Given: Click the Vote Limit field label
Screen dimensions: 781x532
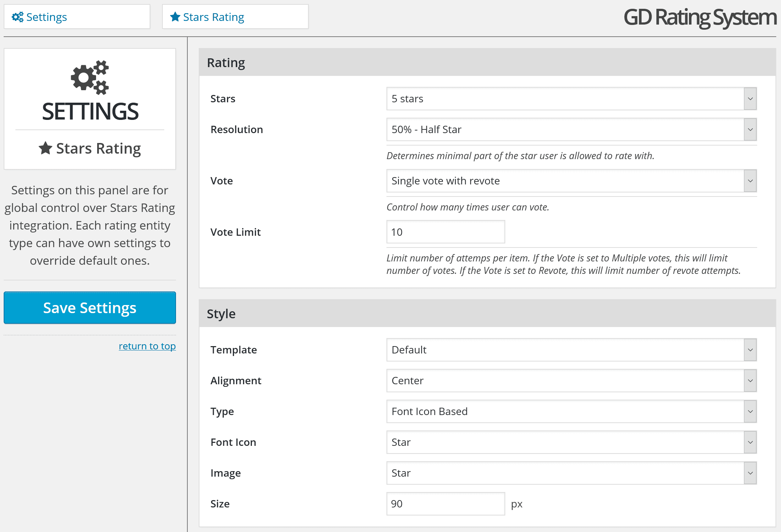Looking at the screenshot, I should 235,232.
